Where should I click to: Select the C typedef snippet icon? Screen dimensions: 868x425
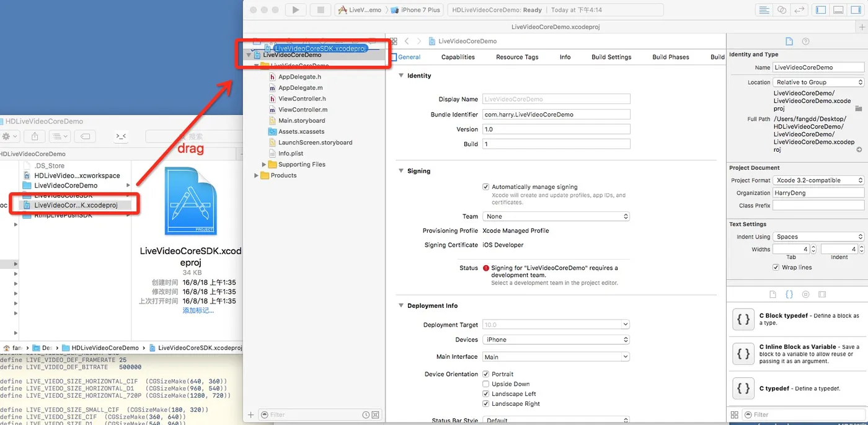click(743, 388)
